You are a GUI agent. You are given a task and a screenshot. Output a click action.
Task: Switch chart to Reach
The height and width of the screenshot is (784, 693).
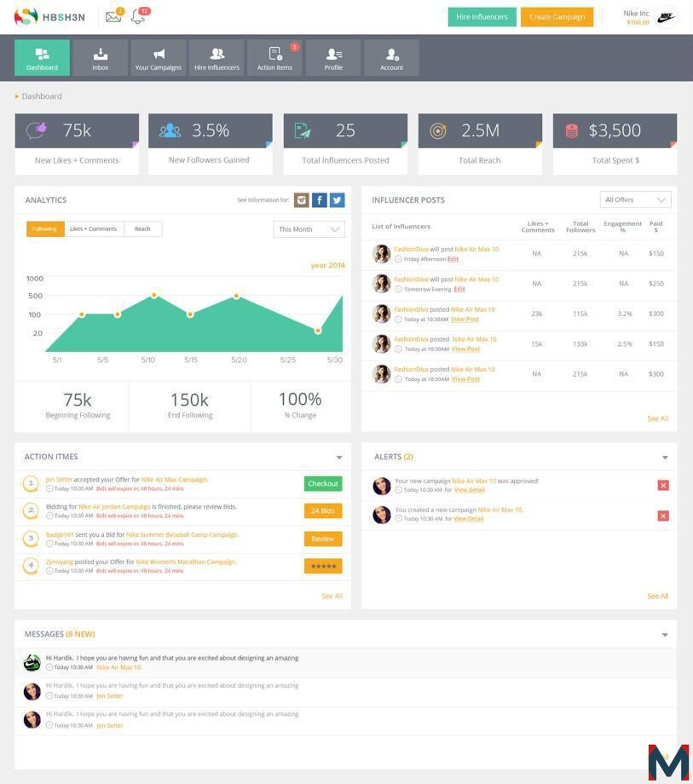(142, 229)
